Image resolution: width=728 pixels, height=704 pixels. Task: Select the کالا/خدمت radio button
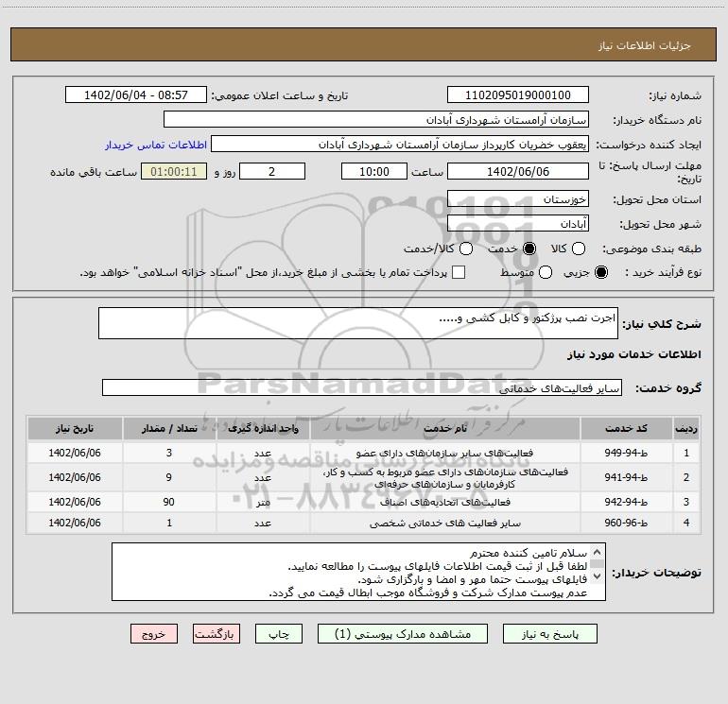coord(466,249)
